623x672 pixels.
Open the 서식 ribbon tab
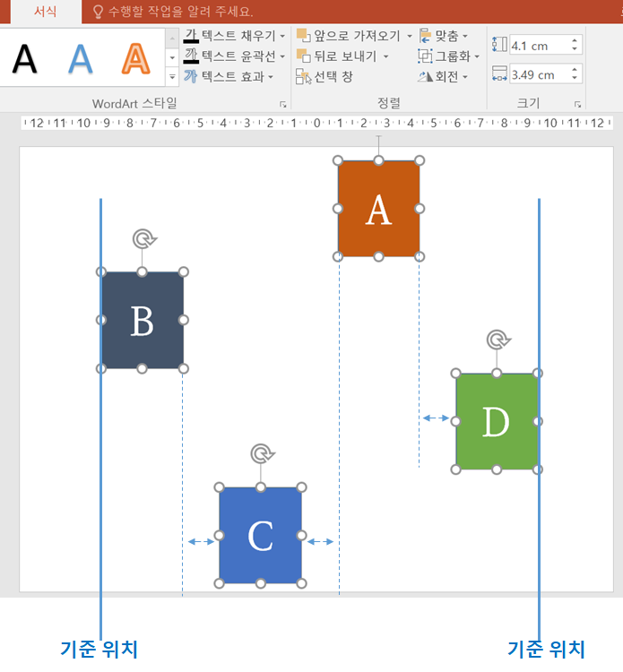45,11
